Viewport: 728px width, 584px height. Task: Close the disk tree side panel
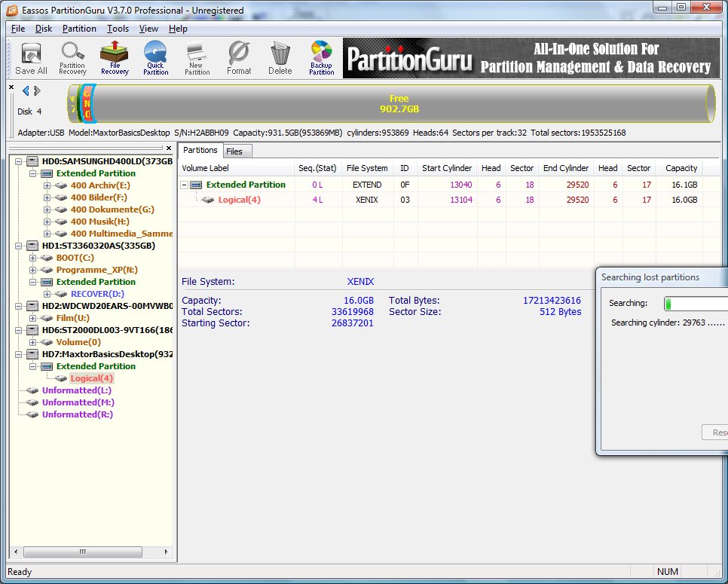point(169,148)
